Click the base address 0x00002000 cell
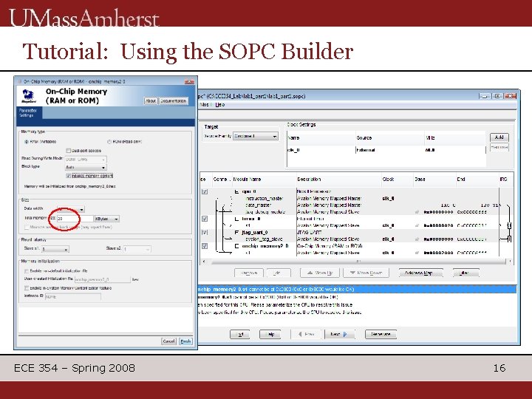Image resolution: width=532 pixels, height=399 pixels. 438,253
